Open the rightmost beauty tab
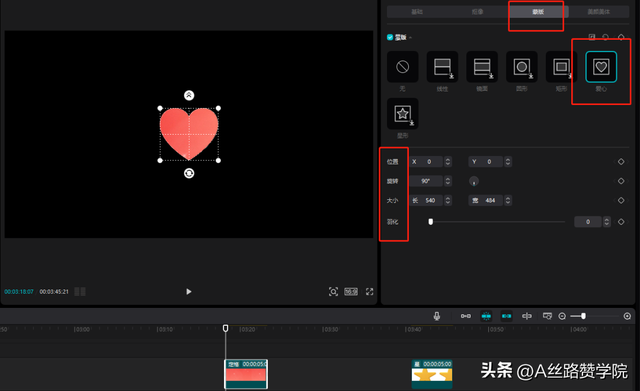Viewport: 640px width, 391px height. point(599,12)
